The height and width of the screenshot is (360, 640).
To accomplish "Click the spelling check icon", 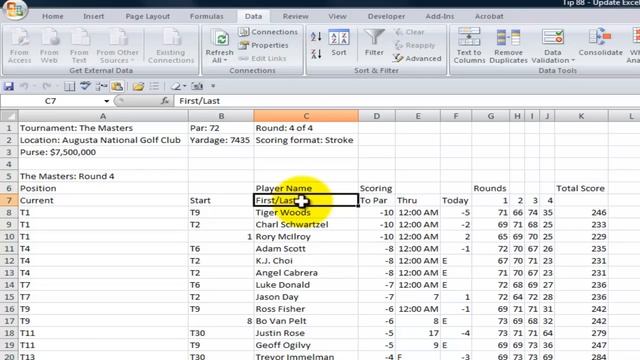I will pyautogui.click(x=85, y=86).
